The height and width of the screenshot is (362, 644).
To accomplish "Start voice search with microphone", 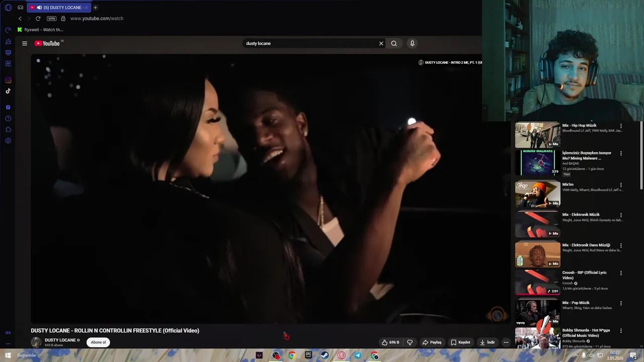I will 412,43.
